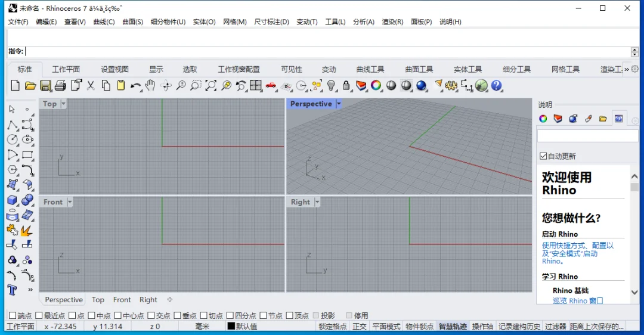
Task: Open the Right viewport dropdown arrow
Action: coord(317,202)
